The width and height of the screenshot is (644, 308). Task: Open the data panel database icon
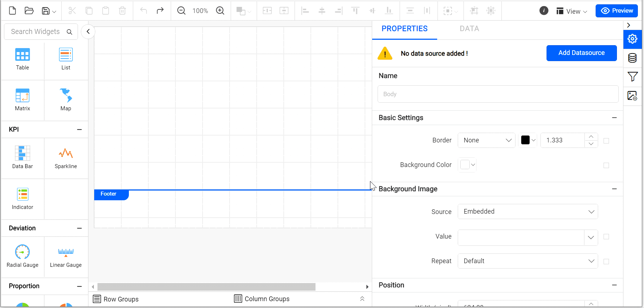pyautogui.click(x=632, y=58)
